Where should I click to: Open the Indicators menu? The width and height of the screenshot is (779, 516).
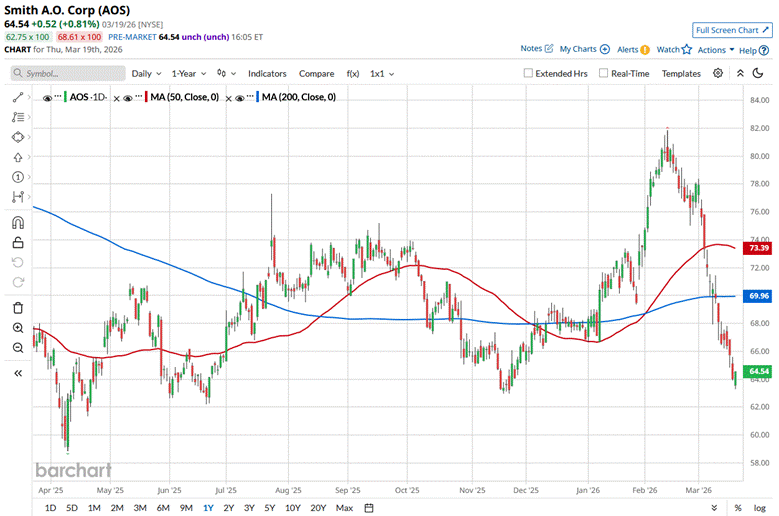(267, 74)
